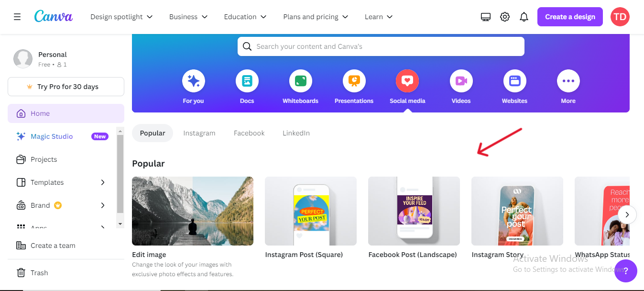Open the Instagram Story thumbnail
This screenshot has height=291, width=644.
point(517,211)
